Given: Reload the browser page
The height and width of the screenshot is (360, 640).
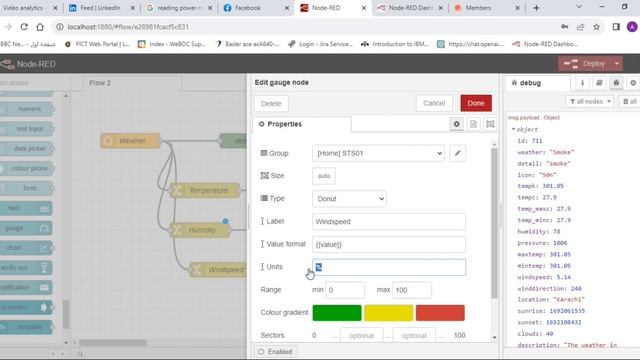Looking at the screenshot, I should pos(24,27).
